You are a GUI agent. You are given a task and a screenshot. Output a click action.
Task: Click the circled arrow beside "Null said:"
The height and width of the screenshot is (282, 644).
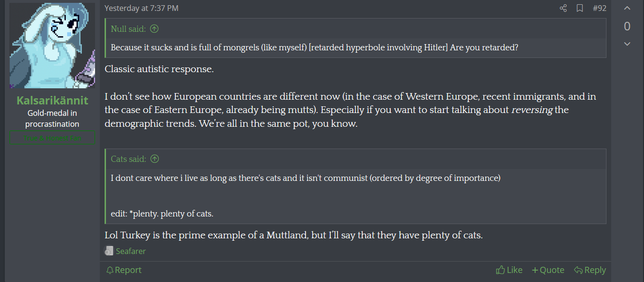[x=154, y=29]
